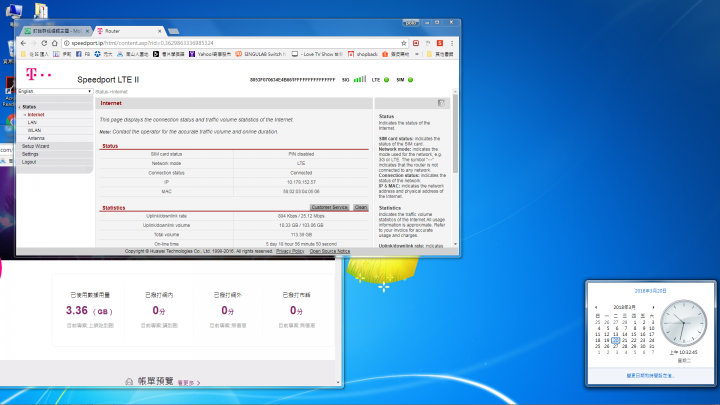Open the FB bookmark
720x405 pixels.
click(x=83, y=54)
